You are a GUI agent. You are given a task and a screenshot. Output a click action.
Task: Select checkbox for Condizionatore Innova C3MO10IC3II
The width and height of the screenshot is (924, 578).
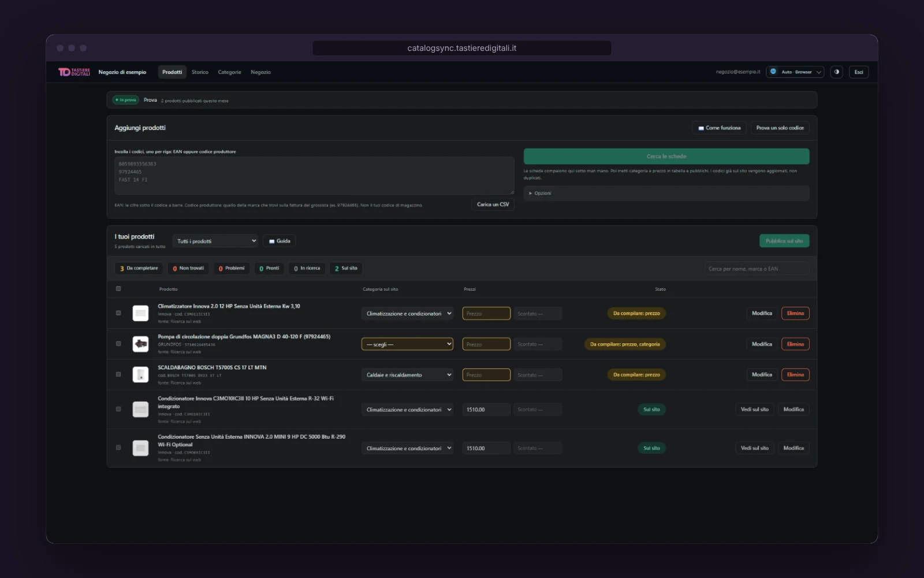click(x=118, y=409)
